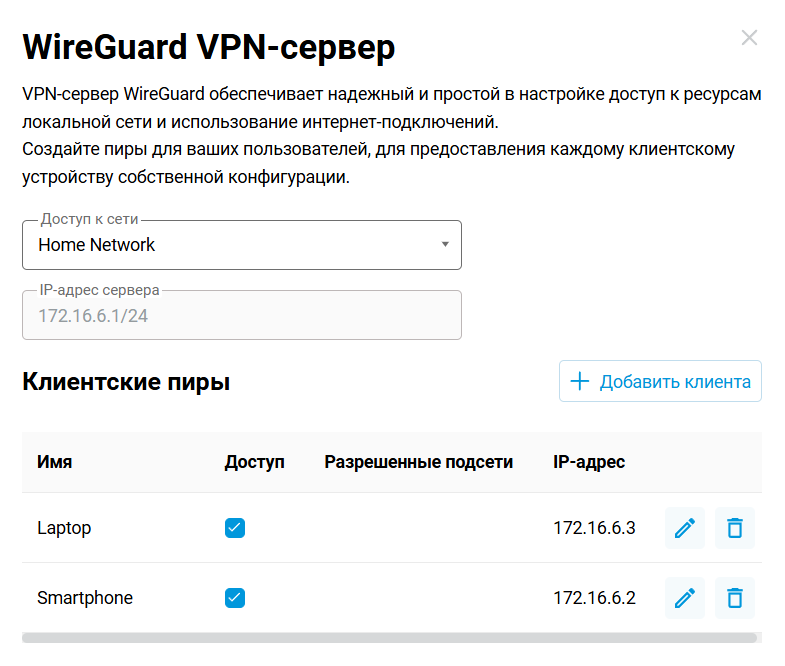The width and height of the screenshot is (785, 666).
Task: Click the dropdown arrow next to Home Network
Action: coord(445,245)
